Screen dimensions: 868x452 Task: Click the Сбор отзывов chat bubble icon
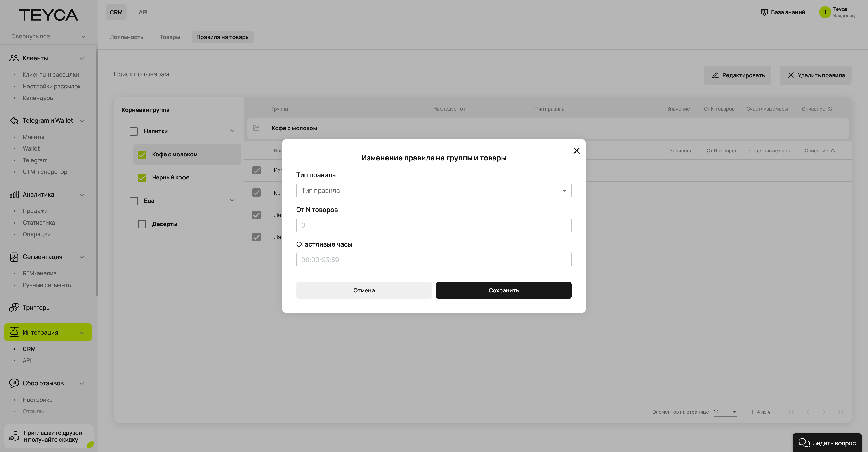tap(14, 383)
